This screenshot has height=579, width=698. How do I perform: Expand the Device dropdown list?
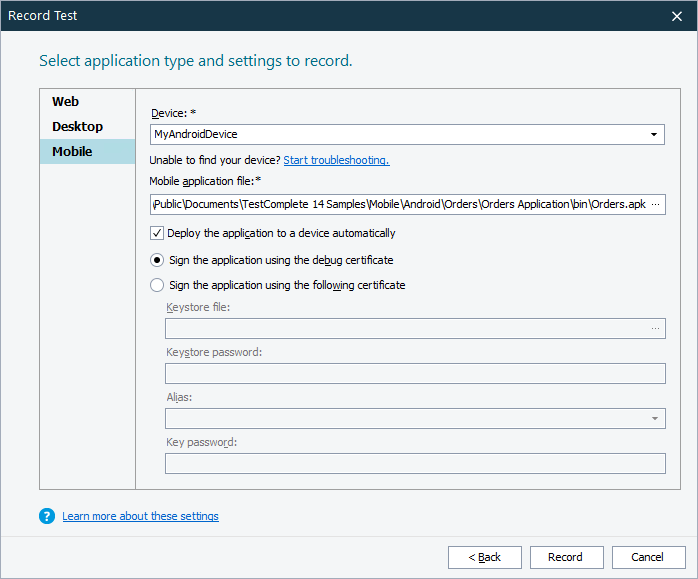pyautogui.click(x=654, y=134)
